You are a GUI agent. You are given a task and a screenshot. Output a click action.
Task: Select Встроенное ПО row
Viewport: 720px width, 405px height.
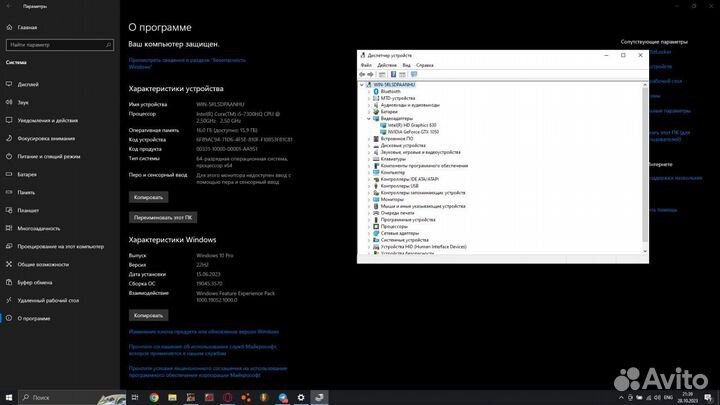[397, 139]
